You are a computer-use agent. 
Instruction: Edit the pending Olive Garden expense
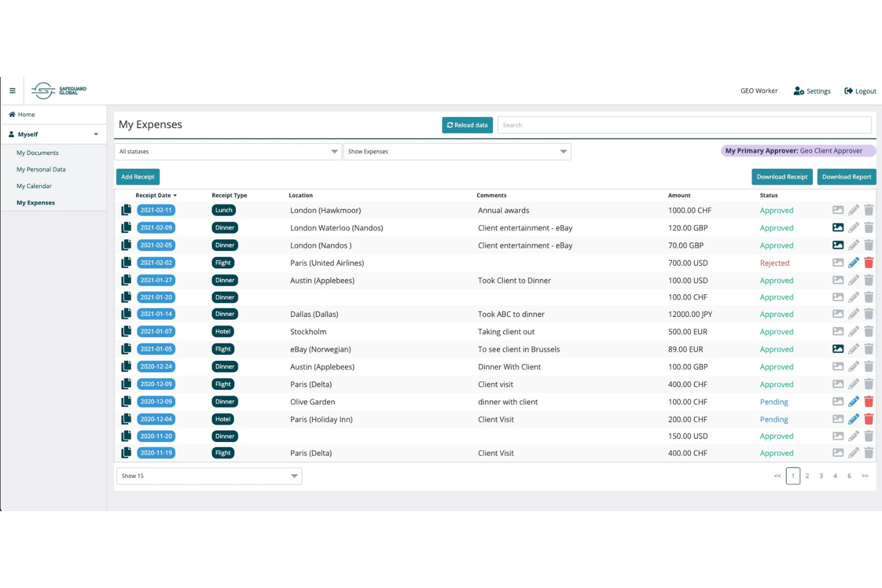pos(853,402)
